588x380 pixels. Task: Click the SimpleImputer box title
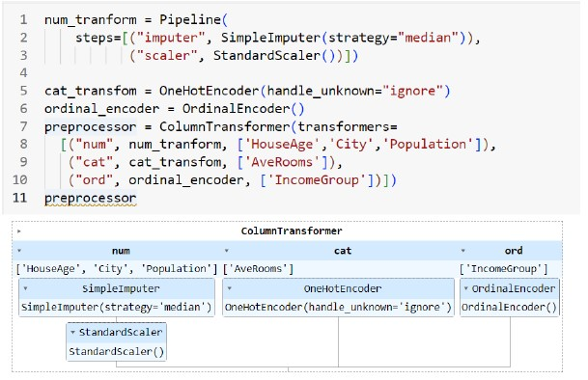(x=121, y=288)
